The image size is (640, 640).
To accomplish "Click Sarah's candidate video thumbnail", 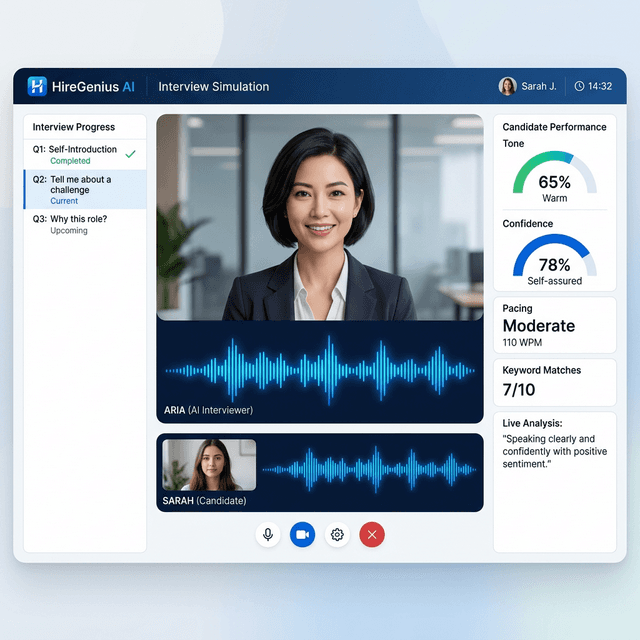I will [x=209, y=465].
